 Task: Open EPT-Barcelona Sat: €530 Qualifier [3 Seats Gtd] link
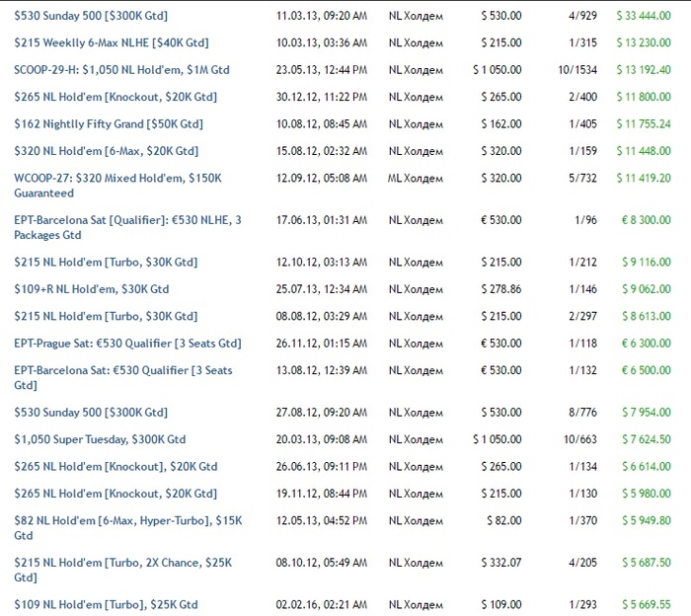pyautogui.click(x=123, y=378)
